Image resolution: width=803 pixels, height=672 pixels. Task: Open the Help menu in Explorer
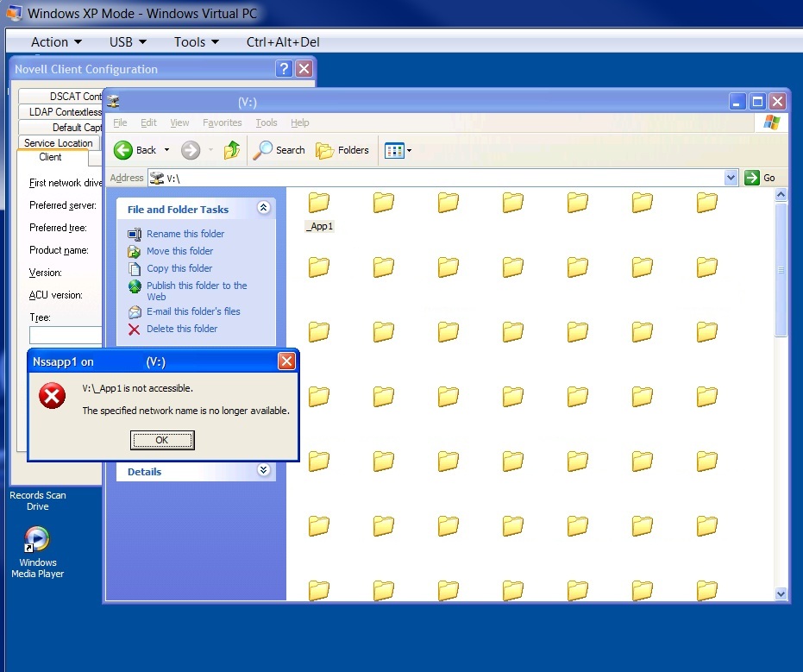point(300,122)
